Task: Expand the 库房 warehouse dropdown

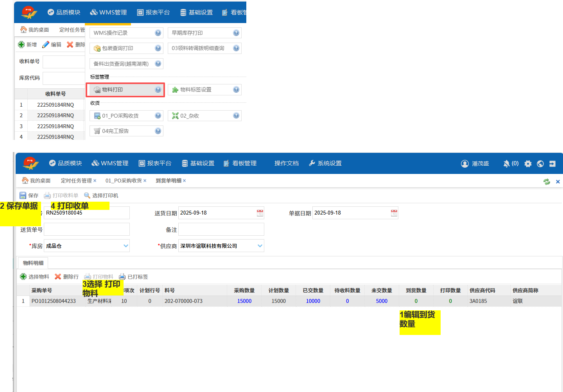Action: point(126,246)
